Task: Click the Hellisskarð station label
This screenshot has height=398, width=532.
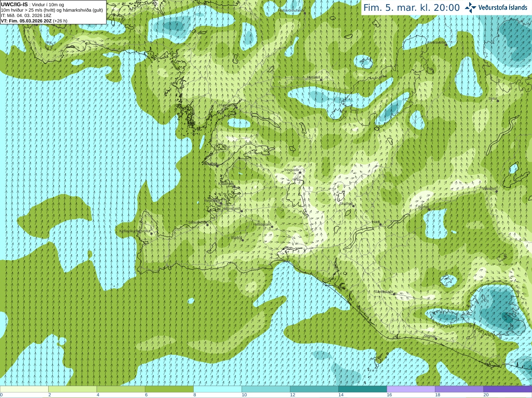Action: tap(262, 224)
